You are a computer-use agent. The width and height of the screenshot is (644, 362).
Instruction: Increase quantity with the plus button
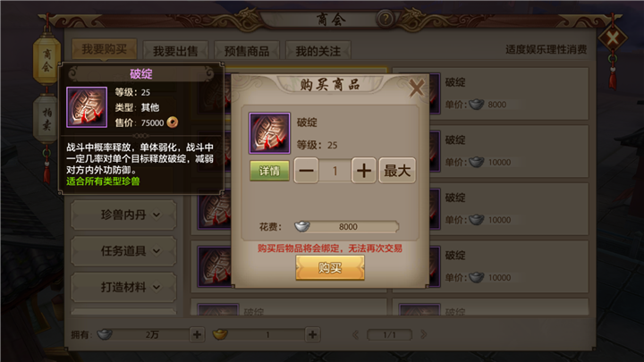[364, 171]
